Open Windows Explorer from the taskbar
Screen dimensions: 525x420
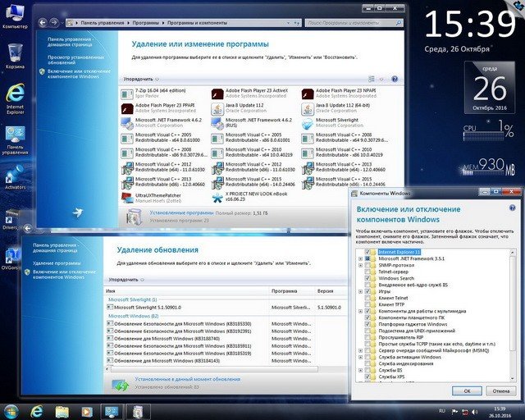pos(62,411)
